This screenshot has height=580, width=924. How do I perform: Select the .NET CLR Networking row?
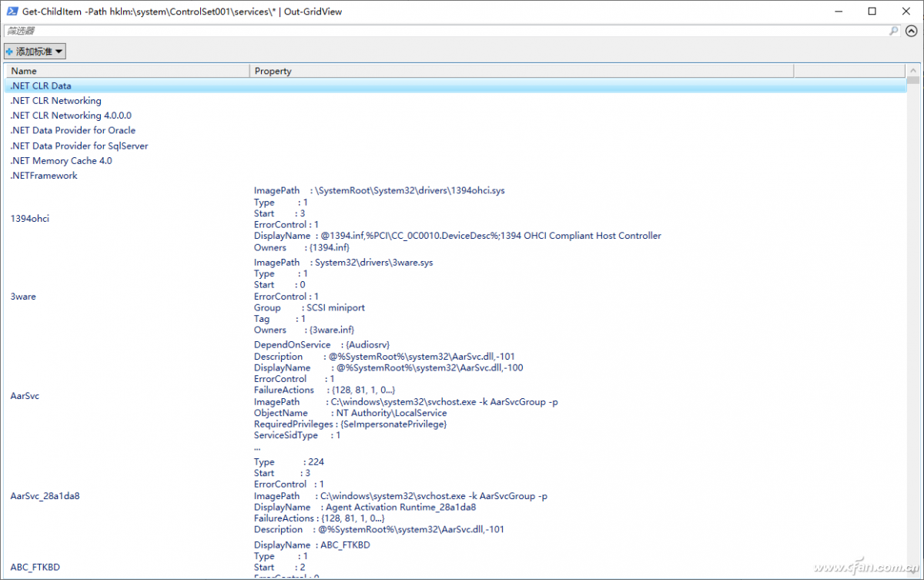[55, 101]
